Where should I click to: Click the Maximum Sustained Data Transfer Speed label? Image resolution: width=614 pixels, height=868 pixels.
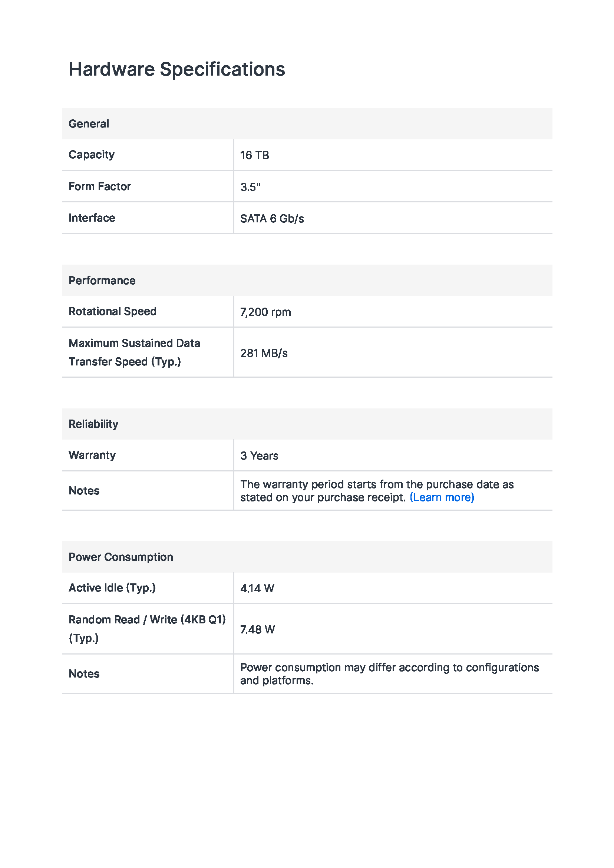click(134, 352)
